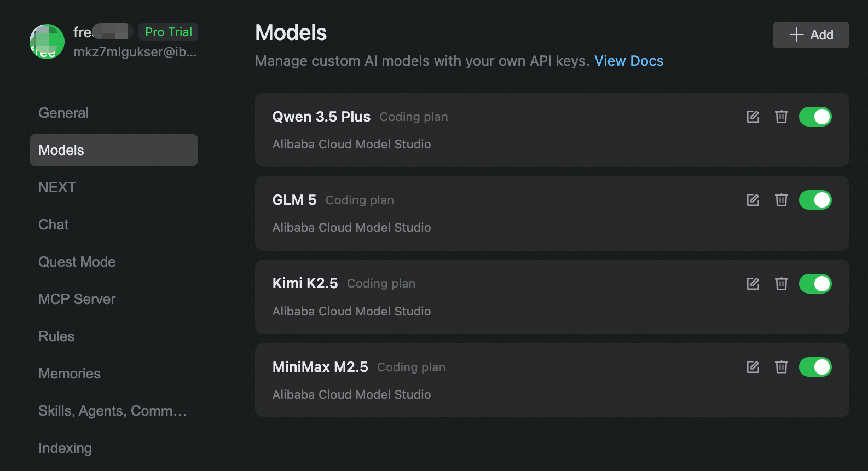Screen dimensions: 868x471
Task: Click the user profile avatar
Action: (x=47, y=42)
